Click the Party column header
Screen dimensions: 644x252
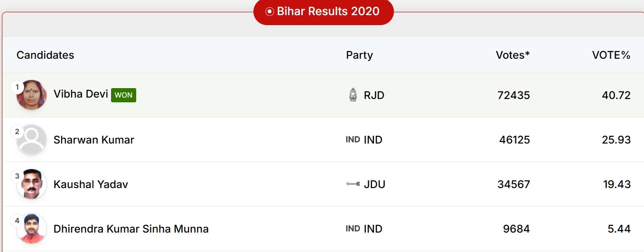point(359,55)
